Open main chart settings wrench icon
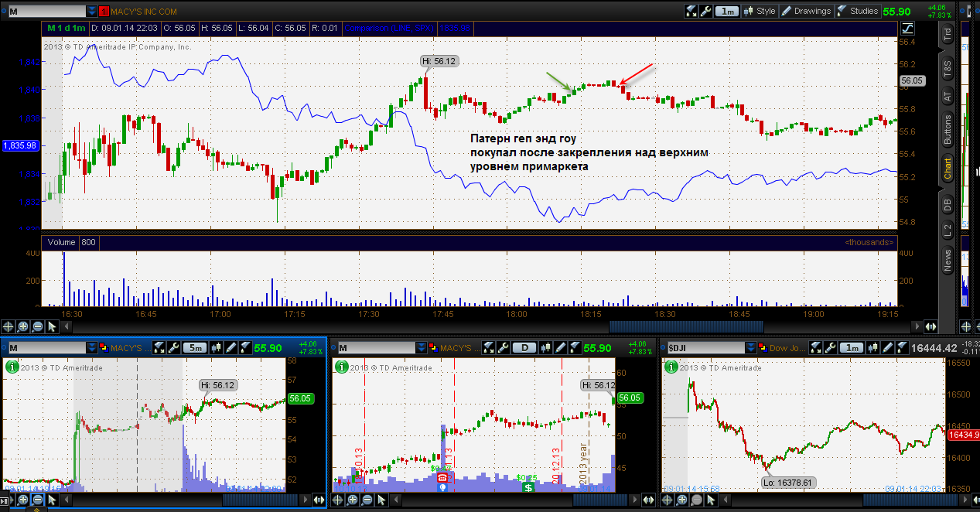This screenshot has width=980, height=512. [x=705, y=11]
